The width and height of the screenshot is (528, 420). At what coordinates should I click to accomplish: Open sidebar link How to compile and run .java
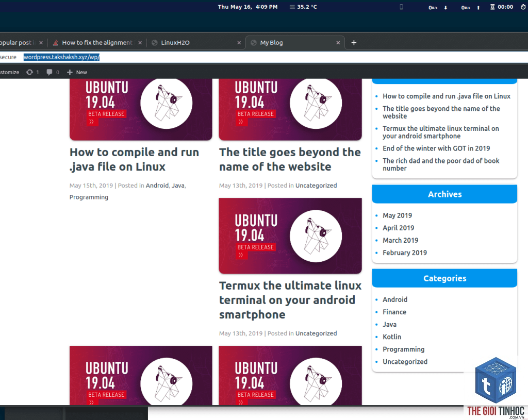(447, 96)
